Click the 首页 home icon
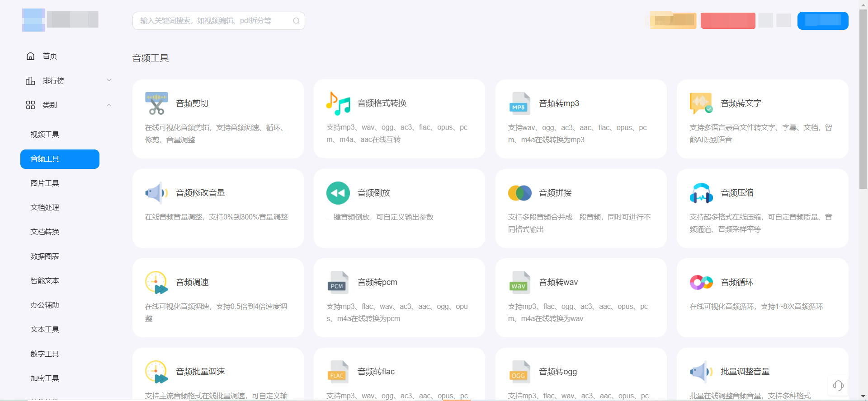868x401 pixels. tap(30, 56)
